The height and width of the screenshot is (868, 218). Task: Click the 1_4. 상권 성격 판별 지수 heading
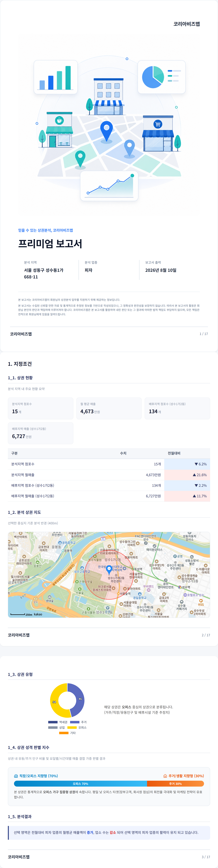coord(29,747)
